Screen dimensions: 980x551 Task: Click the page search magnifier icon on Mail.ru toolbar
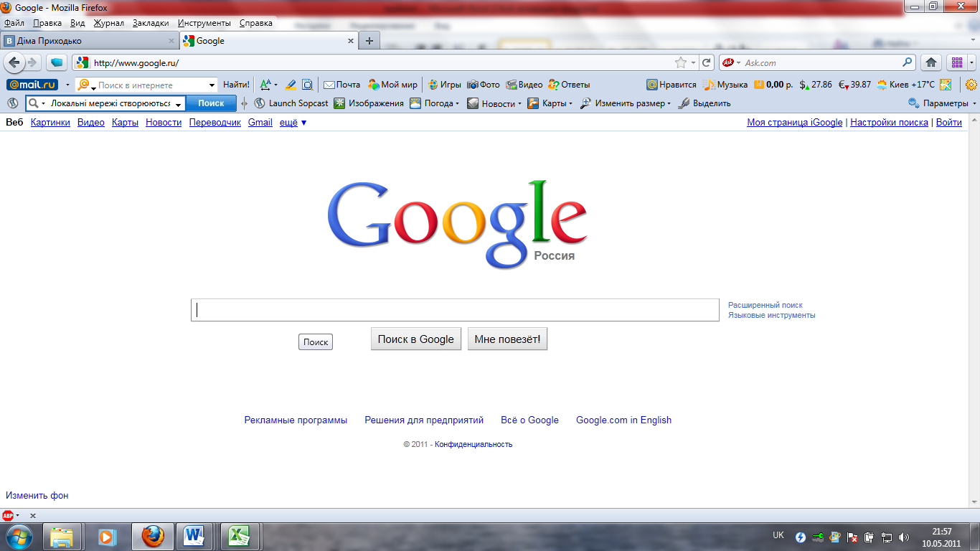[x=308, y=85]
